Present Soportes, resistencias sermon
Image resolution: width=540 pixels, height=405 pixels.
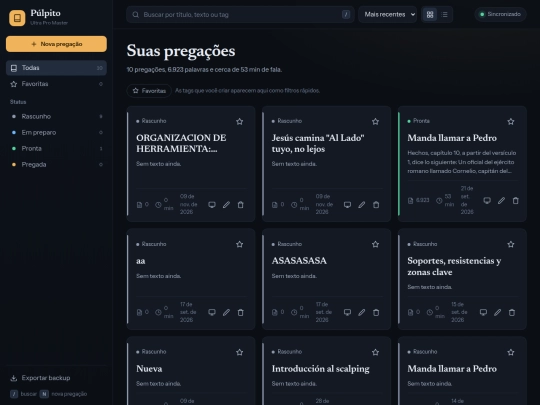(484, 312)
